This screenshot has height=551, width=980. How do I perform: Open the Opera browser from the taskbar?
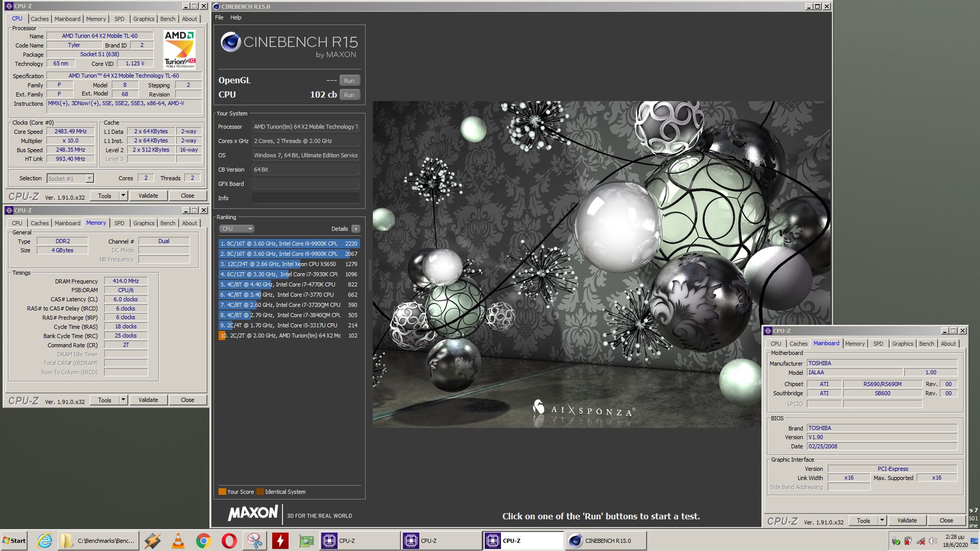tap(229, 541)
